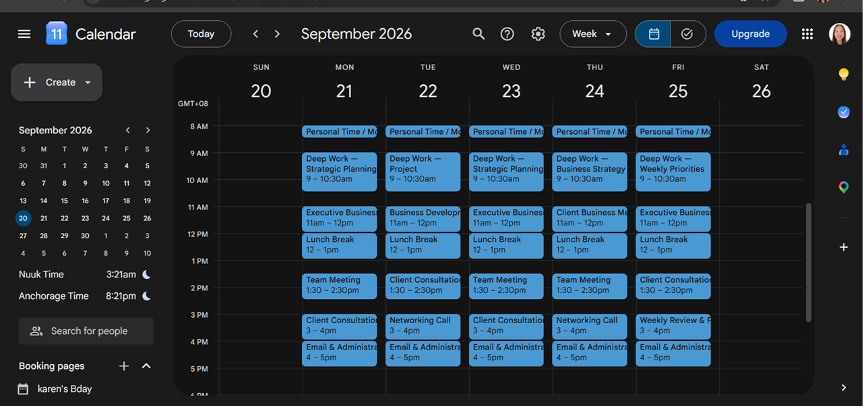Image resolution: width=868 pixels, height=406 pixels.
Task: Switch to the Calendar view toggle
Action: pos(653,34)
